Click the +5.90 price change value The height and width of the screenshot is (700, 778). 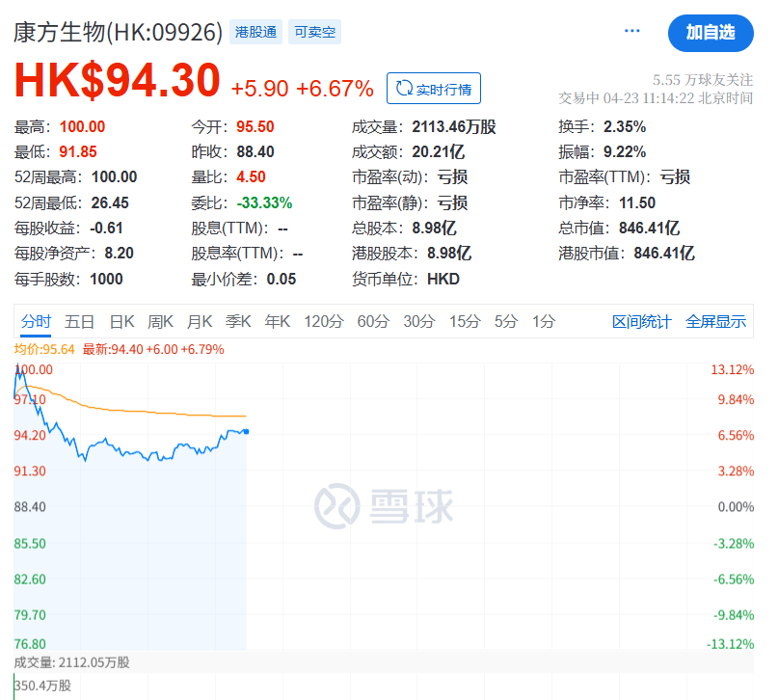pos(259,89)
